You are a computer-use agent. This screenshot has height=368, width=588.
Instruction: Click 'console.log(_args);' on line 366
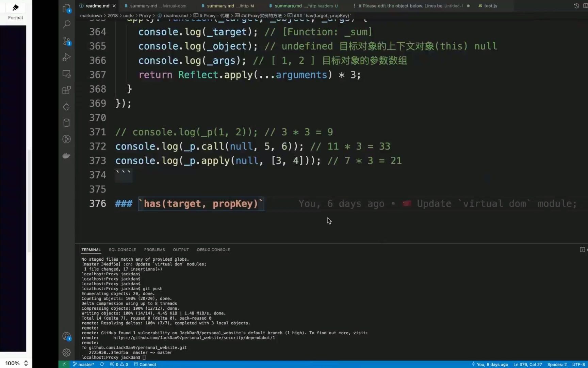point(192,61)
